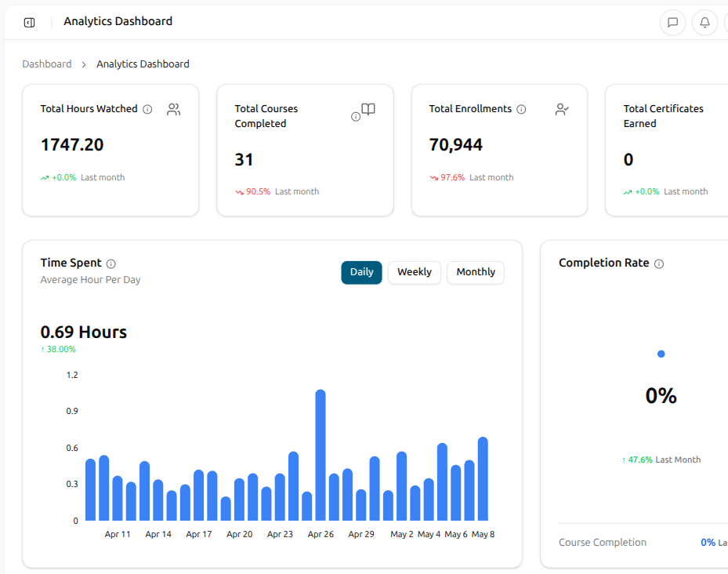
Task: Toggle the sidebar collapse icon
Action: (29, 22)
